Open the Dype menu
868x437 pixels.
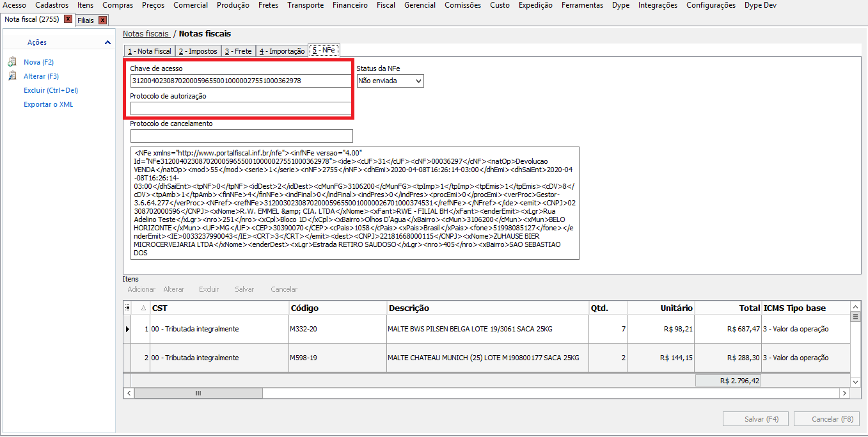click(x=620, y=5)
